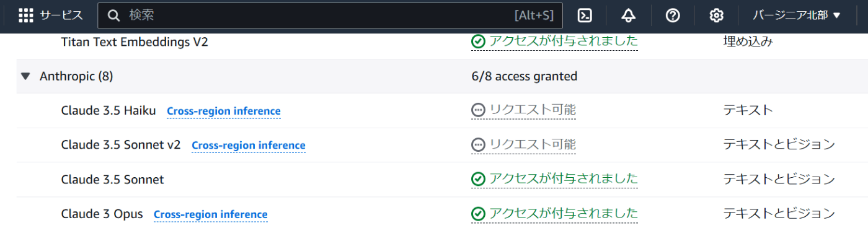
Task: Select the Claude 3 Opus model name
Action: pos(102,214)
